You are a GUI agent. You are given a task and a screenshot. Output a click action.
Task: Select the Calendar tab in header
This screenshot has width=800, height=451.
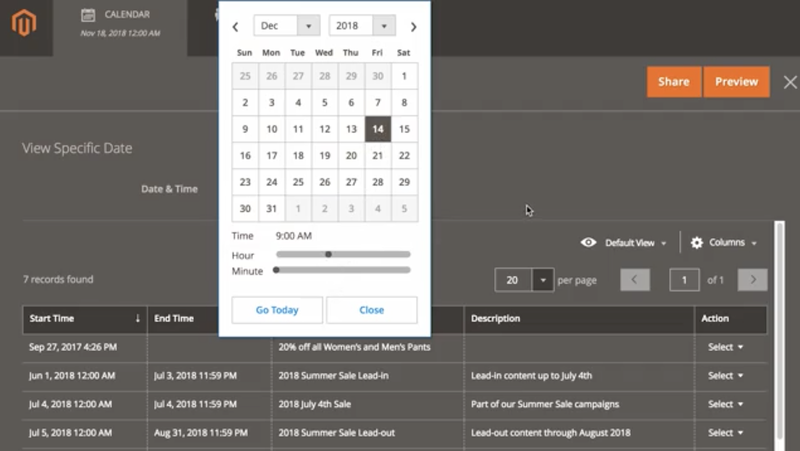click(120, 28)
